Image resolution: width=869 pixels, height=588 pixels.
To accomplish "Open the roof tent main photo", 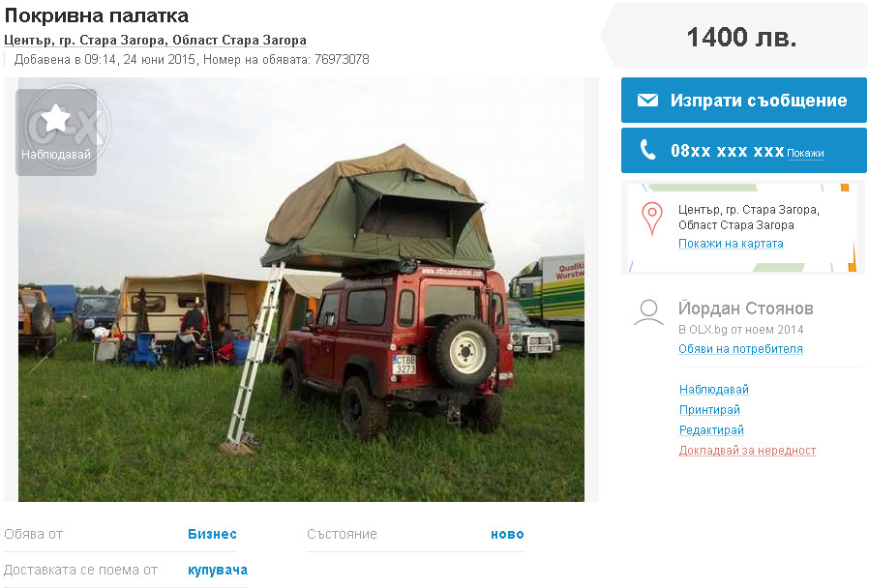I will point(302,289).
